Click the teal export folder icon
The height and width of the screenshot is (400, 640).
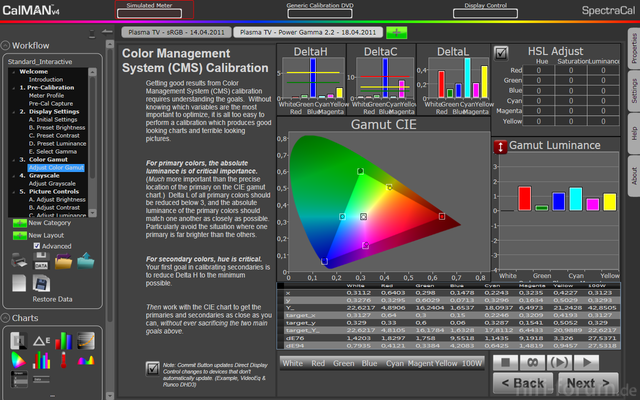(x=85, y=260)
